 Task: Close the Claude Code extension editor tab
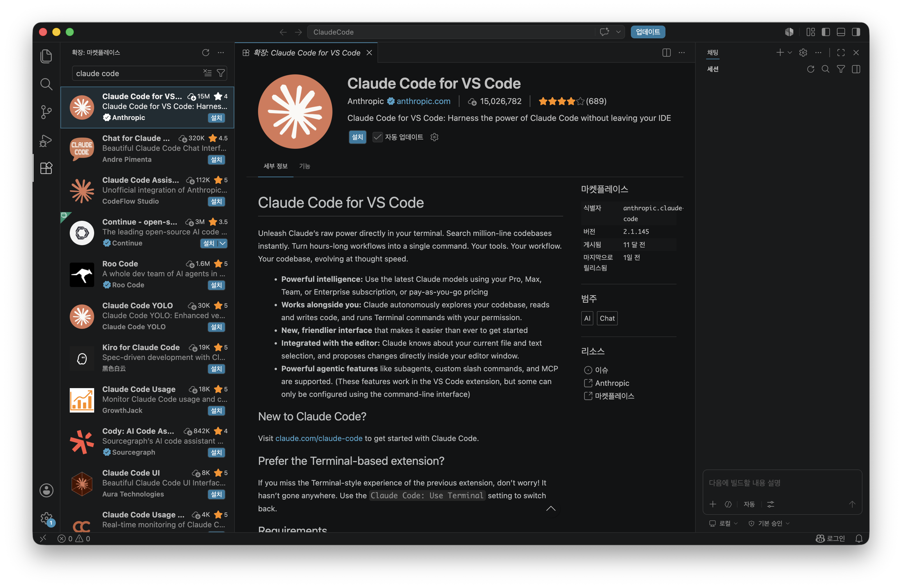[x=370, y=53]
